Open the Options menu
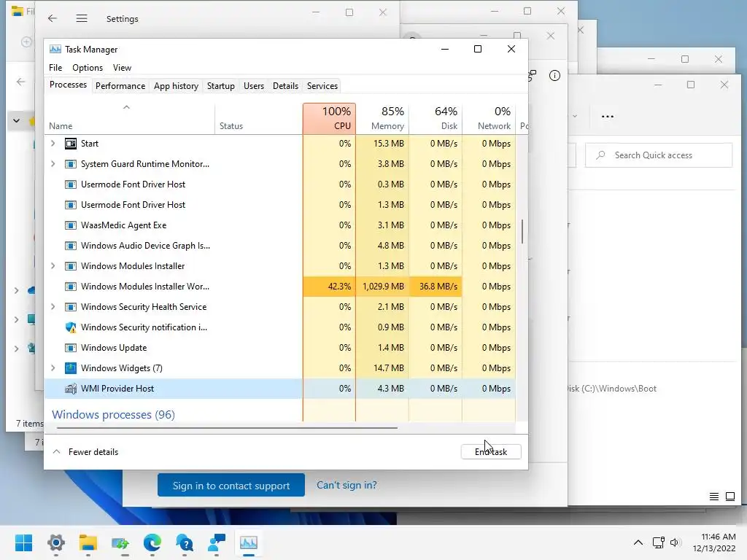The width and height of the screenshot is (747, 560). (88, 68)
